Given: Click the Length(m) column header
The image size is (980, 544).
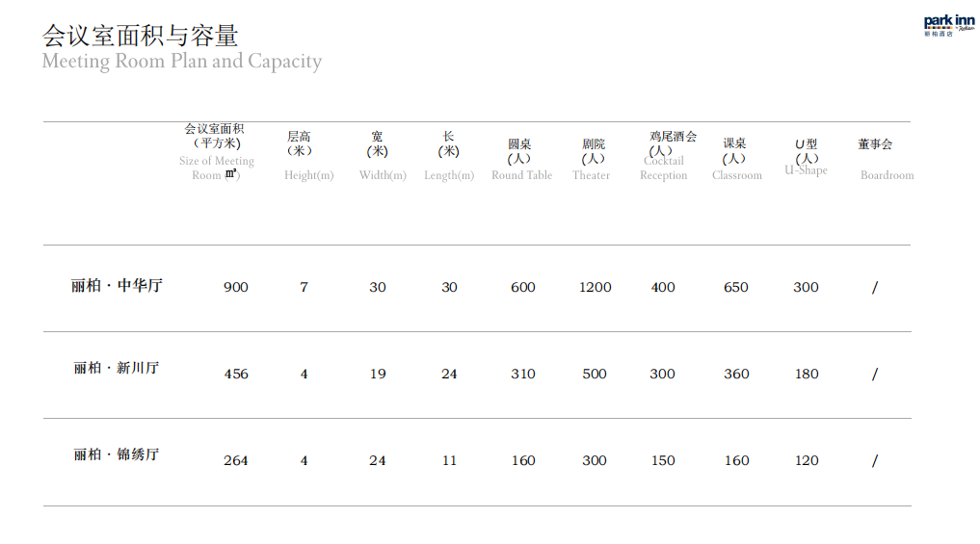Looking at the screenshot, I should coord(449,175).
